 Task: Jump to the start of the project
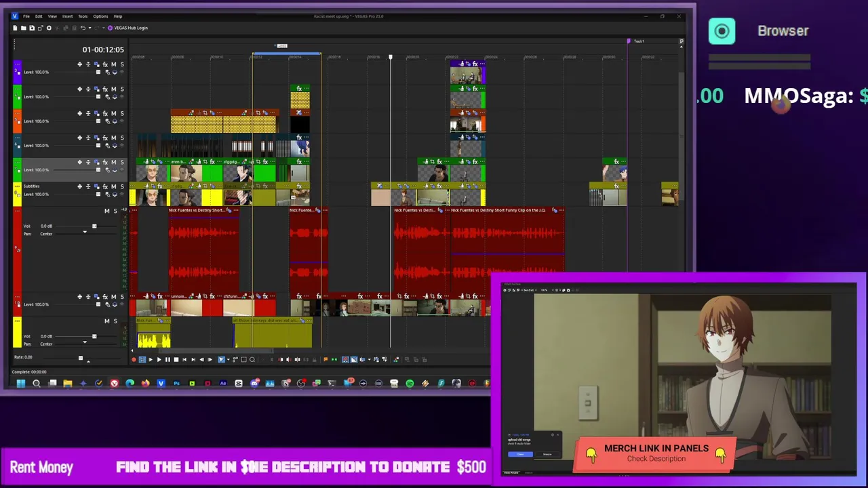coord(184,359)
